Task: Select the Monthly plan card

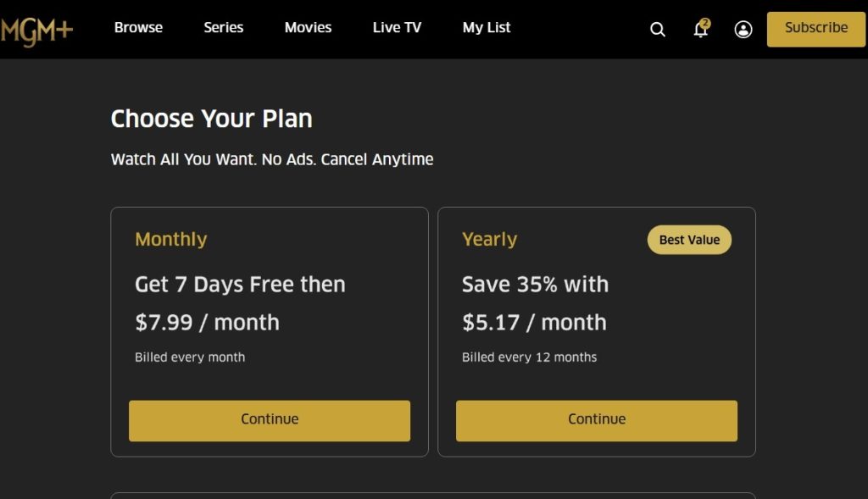Action: point(269,330)
